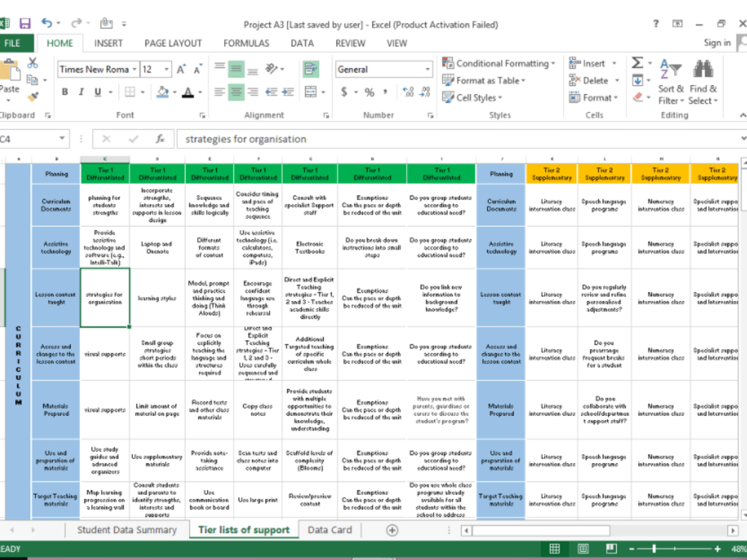Open Sort & Filter options

(671, 81)
